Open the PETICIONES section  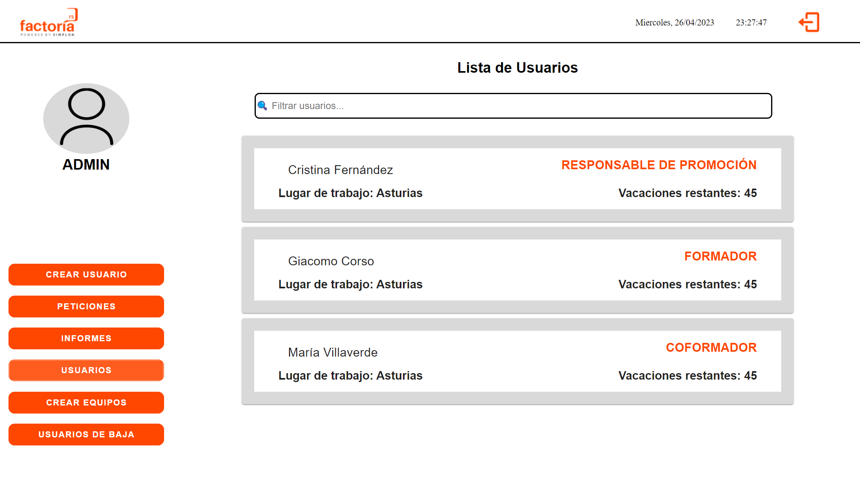86,306
